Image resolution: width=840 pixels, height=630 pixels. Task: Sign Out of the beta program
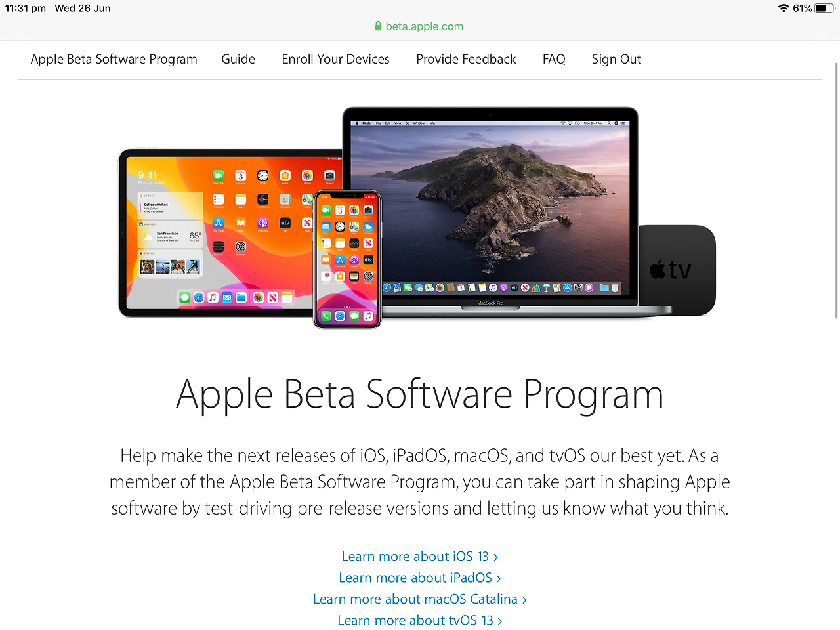tap(616, 59)
